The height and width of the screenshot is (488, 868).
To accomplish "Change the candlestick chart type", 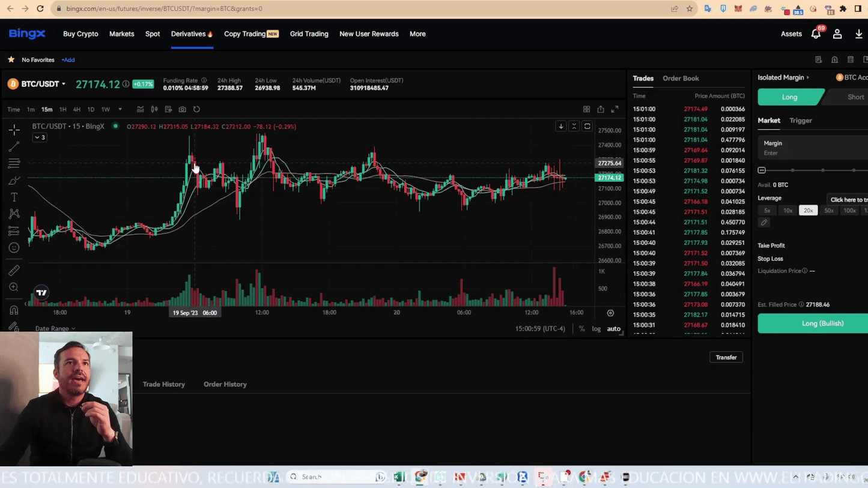I will [154, 109].
